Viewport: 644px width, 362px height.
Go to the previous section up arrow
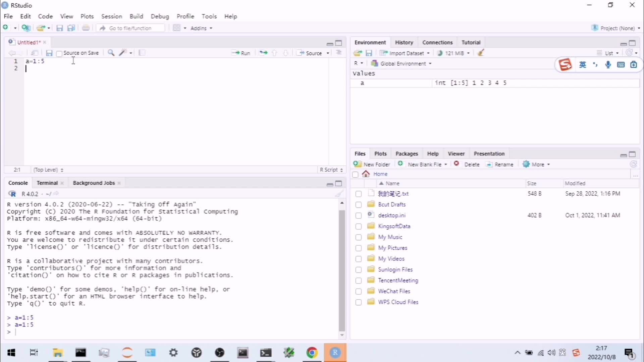[x=274, y=53]
